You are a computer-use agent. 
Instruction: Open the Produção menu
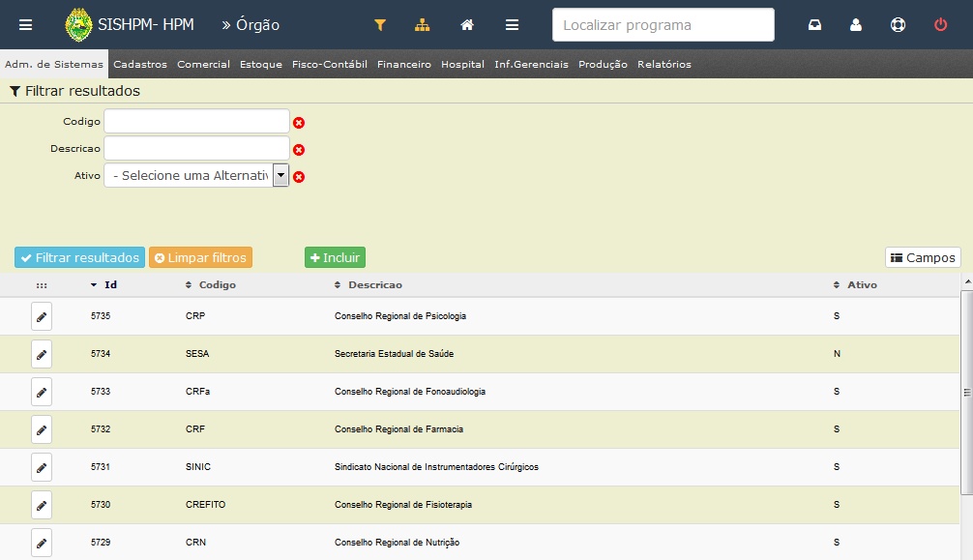[x=603, y=64]
